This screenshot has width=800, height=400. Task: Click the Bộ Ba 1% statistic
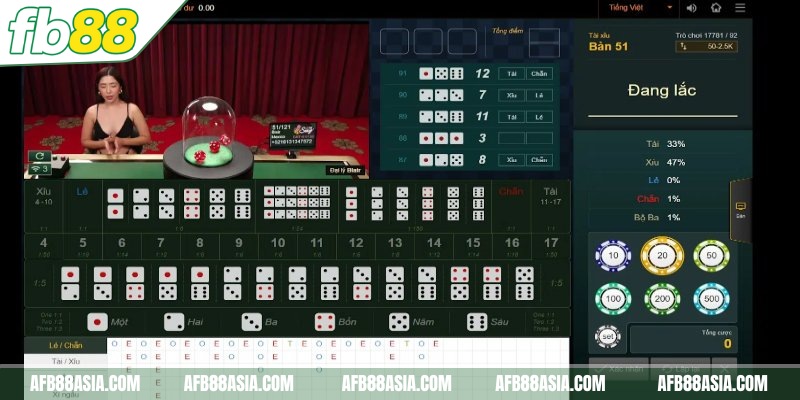point(662,217)
